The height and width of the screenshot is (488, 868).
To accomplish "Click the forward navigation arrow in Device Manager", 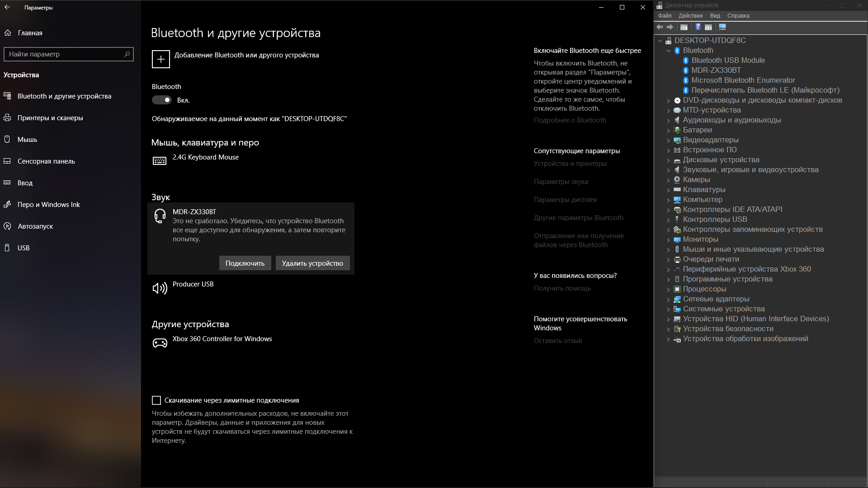I will pos(669,27).
